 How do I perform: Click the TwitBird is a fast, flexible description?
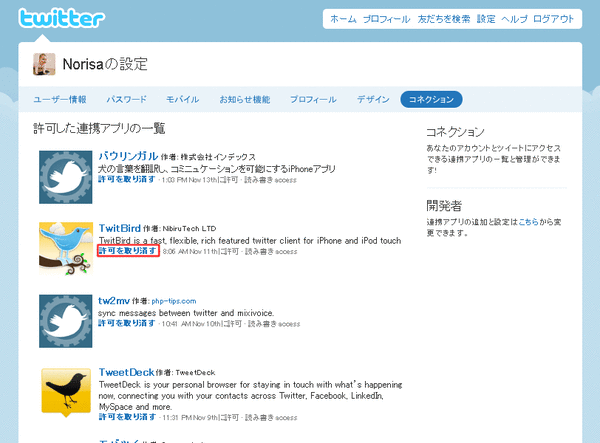pyautogui.click(x=250, y=241)
